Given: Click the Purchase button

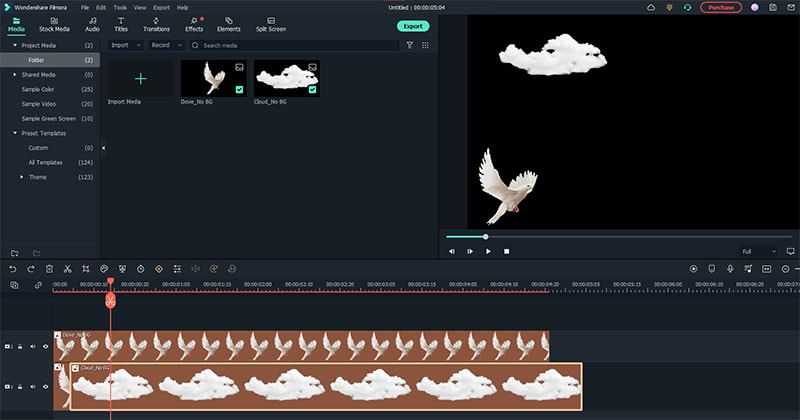Looking at the screenshot, I should 721,8.
